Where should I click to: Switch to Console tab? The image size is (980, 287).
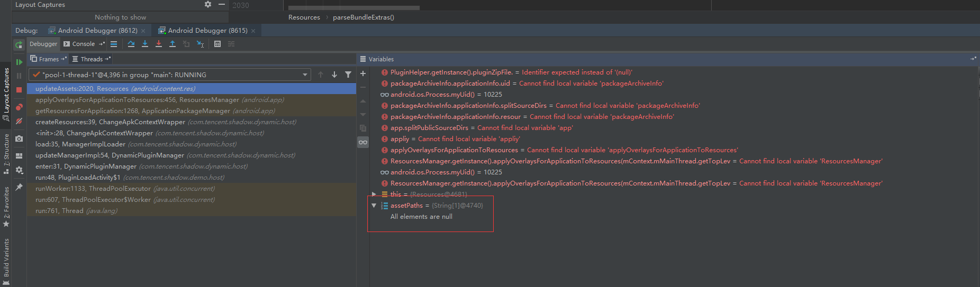(84, 44)
